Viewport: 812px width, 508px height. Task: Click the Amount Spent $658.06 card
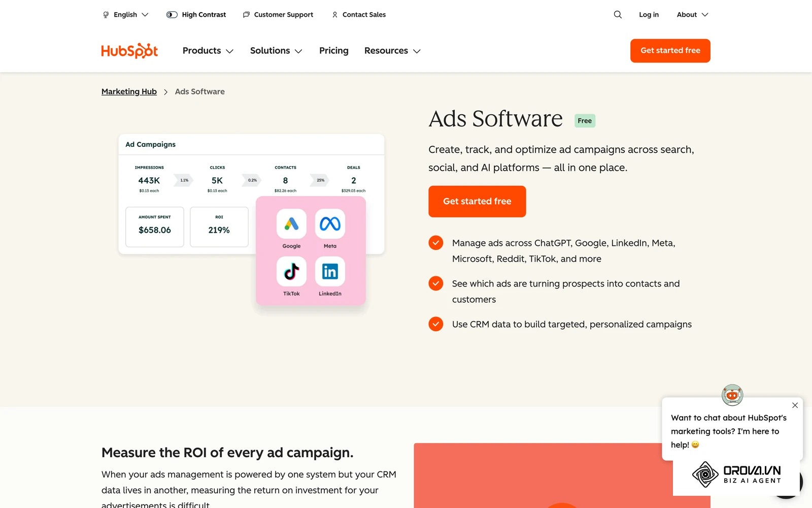pos(155,227)
